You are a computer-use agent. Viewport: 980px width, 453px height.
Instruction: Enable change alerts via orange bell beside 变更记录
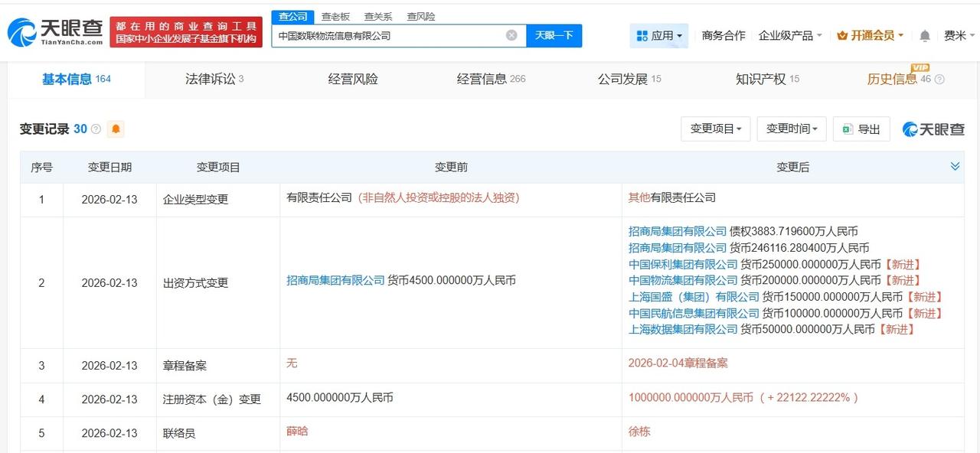coord(116,129)
